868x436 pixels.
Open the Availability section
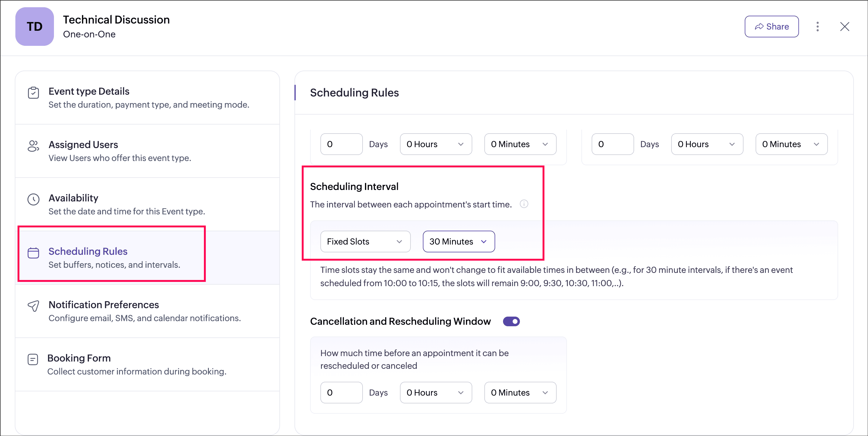(x=147, y=204)
